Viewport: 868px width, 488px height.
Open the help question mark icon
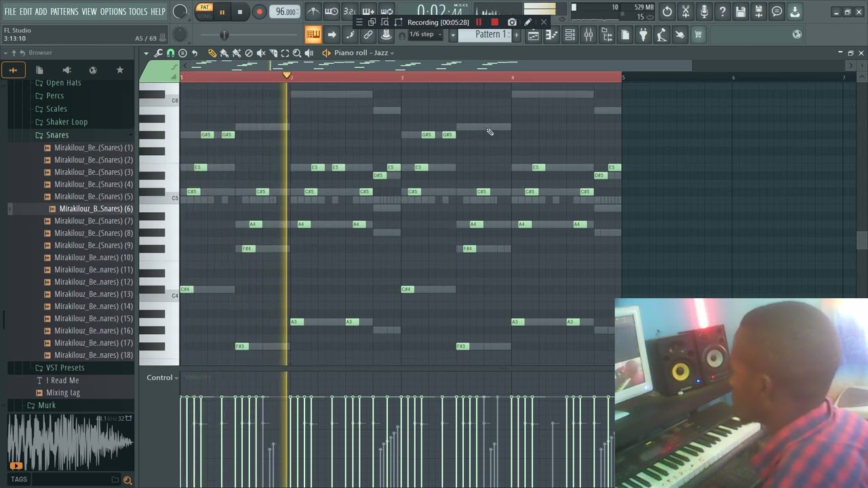(722, 12)
